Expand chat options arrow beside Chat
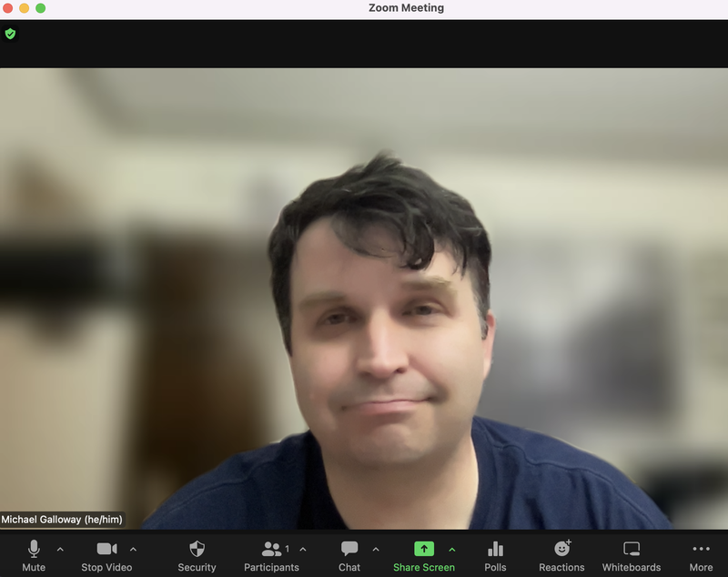This screenshot has width=728, height=577. (376, 550)
